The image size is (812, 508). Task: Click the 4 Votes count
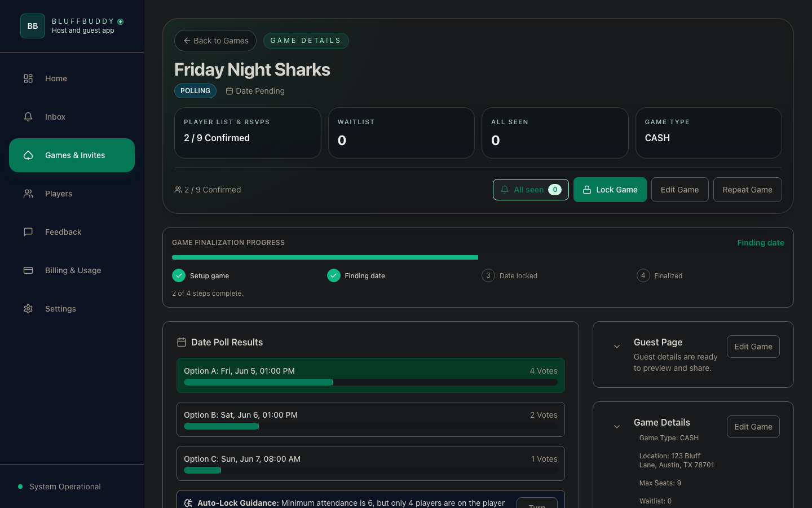point(544,371)
